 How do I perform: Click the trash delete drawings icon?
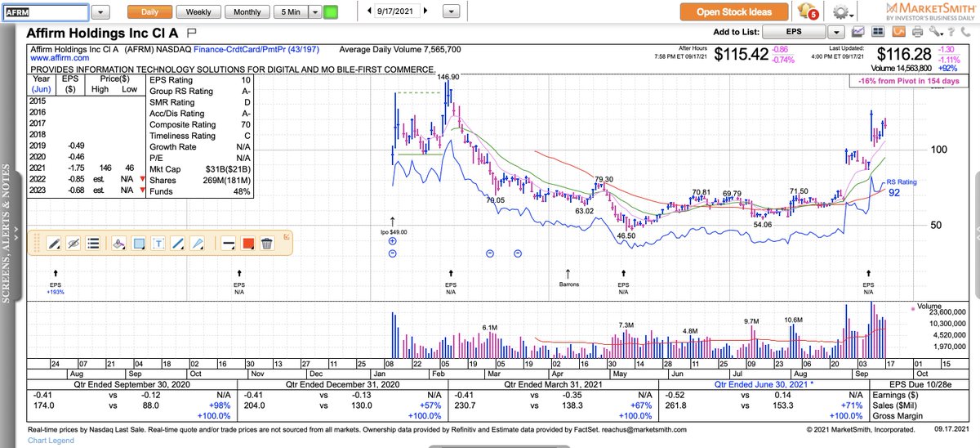[267, 243]
